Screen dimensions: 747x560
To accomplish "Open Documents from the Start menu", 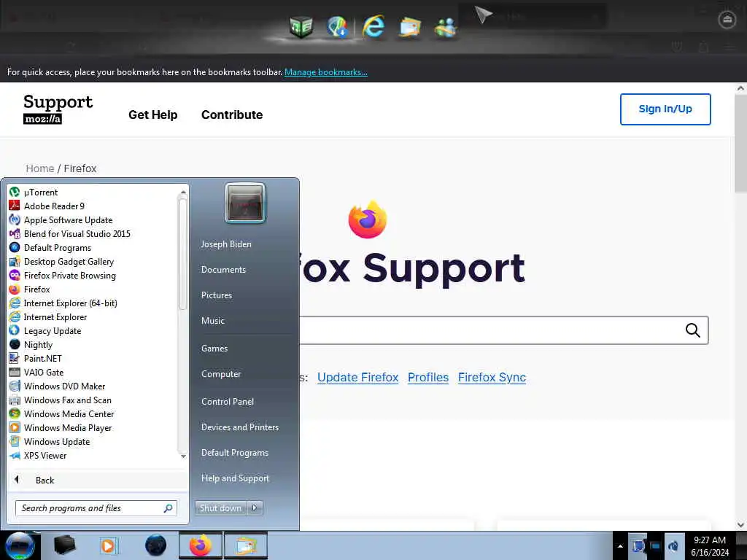I will click(223, 270).
